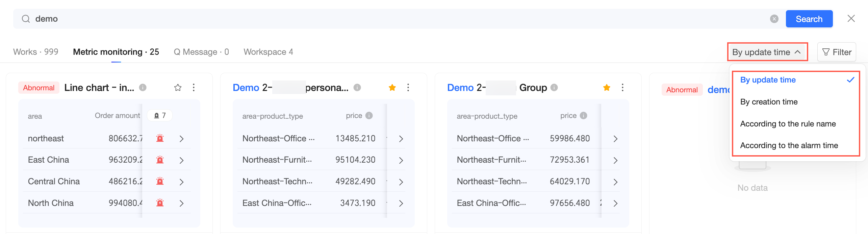Open more options on Demo 2 persona card

click(x=408, y=88)
